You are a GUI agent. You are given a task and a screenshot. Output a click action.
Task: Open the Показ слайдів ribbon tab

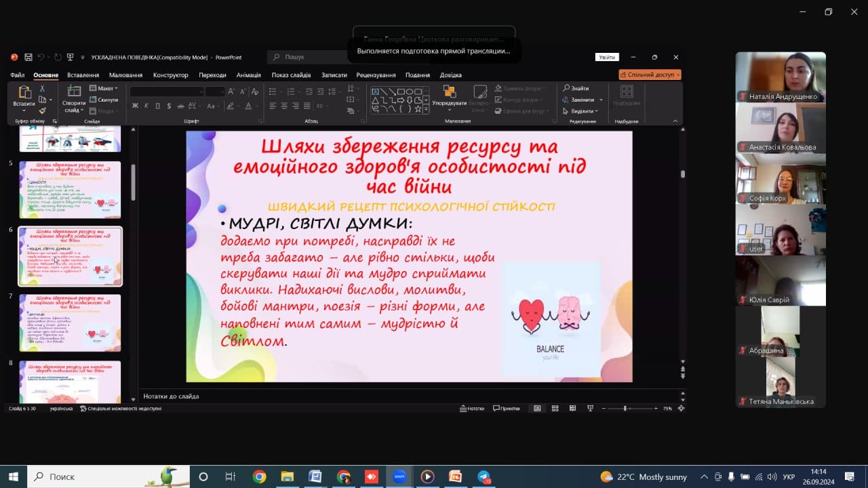292,75
